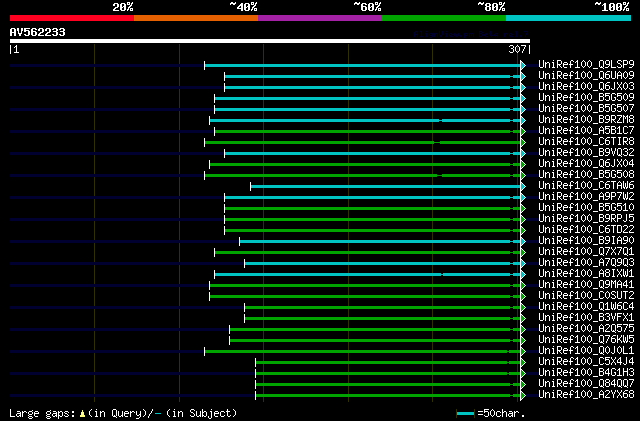Open the UniRef100_Q6UA09 subject label
This screenshot has width=640, height=421.
coord(586,76)
